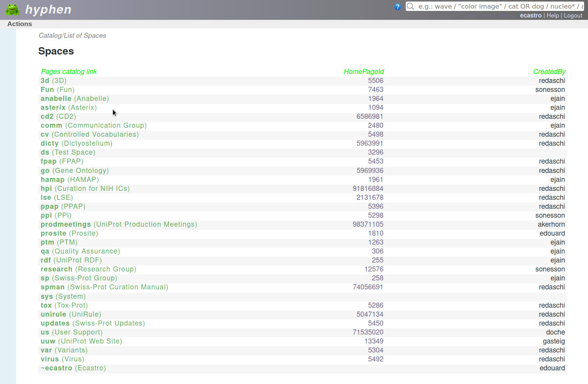This screenshot has width=588, height=384.
Task: Open the sys (System) space
Action: click(63, 296)
